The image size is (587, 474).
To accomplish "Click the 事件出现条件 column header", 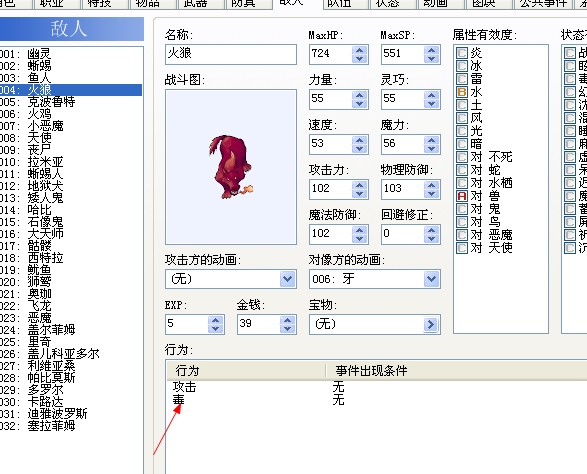I will click(x=456, y=371).
